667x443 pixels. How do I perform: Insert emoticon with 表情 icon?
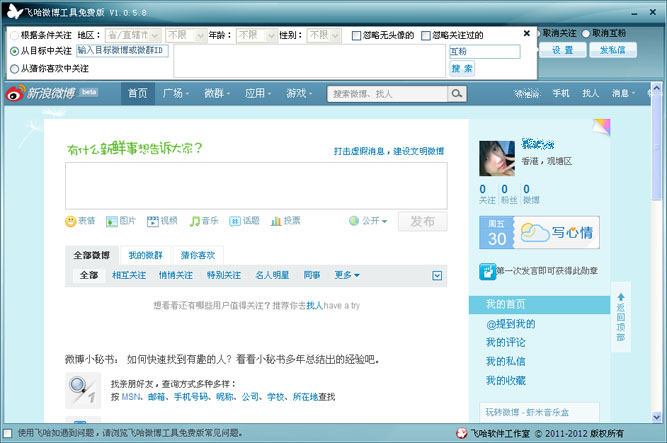click(71, 221)
